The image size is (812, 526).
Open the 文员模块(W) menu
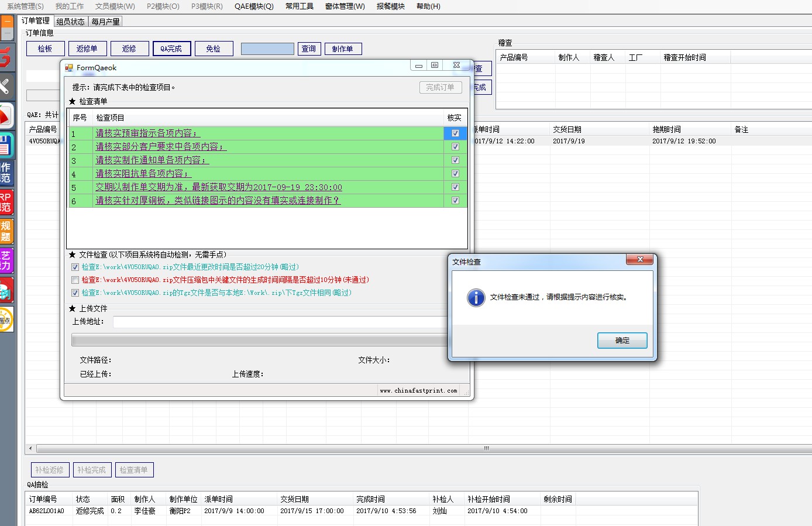115,6
